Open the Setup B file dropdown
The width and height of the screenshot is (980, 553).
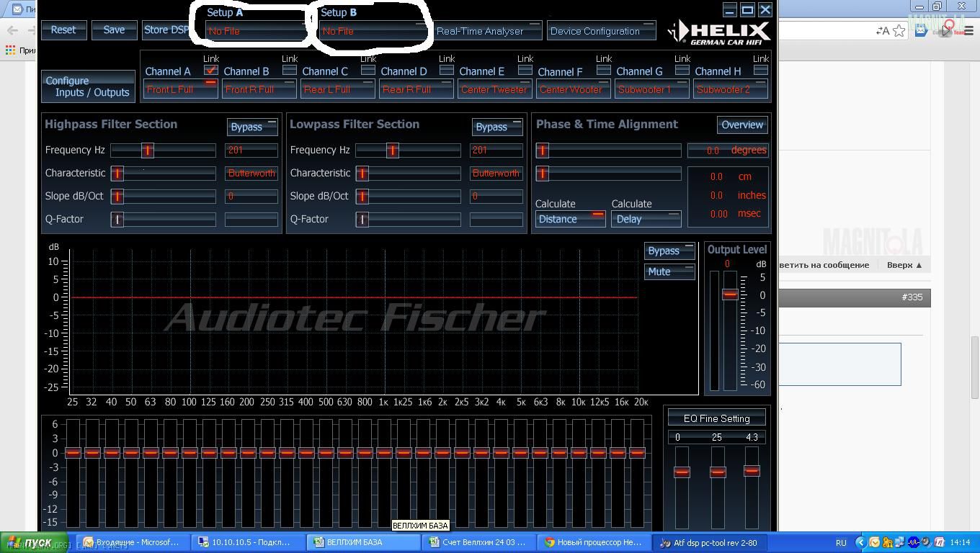tap(373, 31)
